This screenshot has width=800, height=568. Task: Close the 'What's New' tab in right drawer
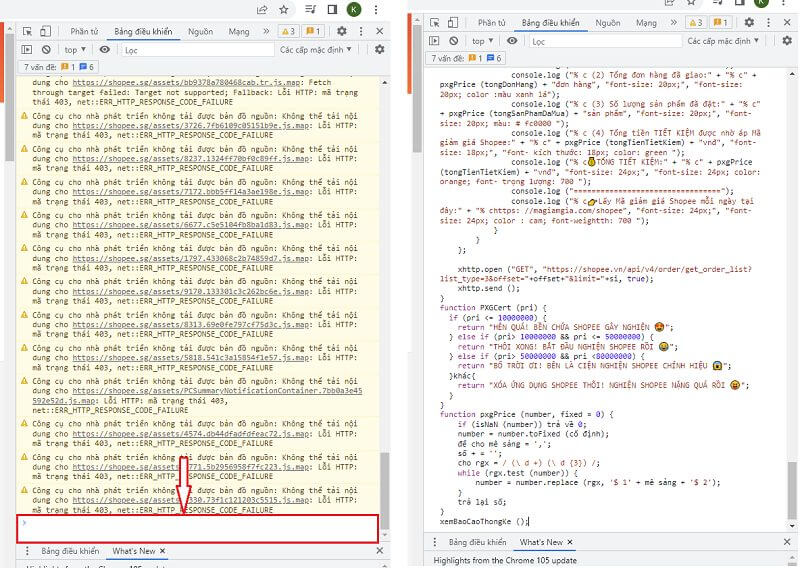pos(570,542)
